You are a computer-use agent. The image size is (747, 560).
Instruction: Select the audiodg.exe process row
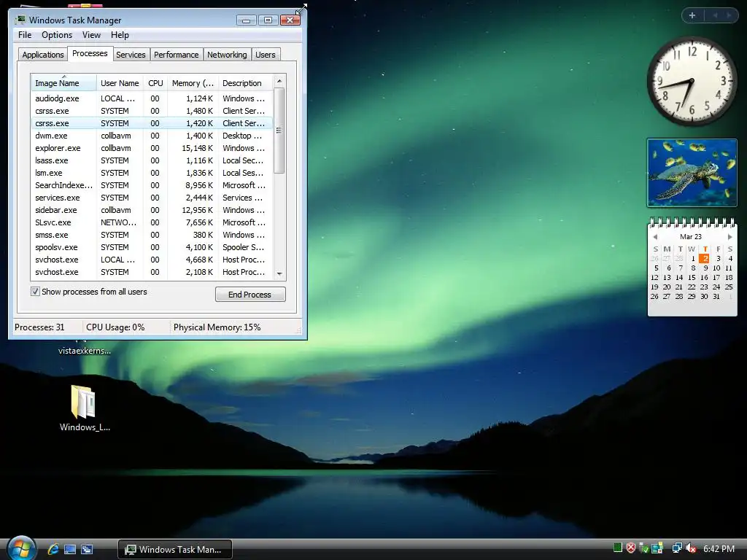coord(152,98)
